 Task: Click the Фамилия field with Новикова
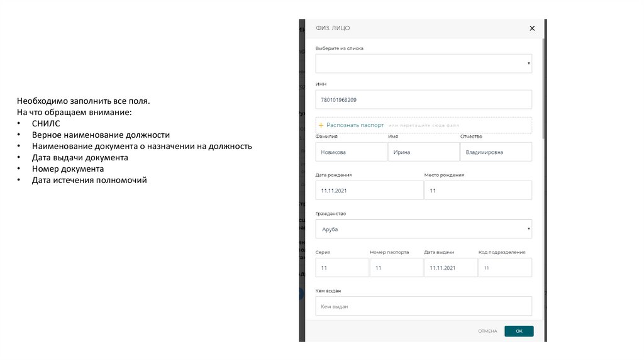click(x=351, y=152)
